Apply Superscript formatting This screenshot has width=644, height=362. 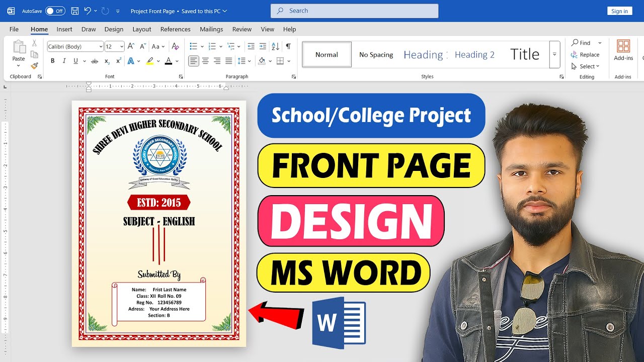[x=119, y=61]
